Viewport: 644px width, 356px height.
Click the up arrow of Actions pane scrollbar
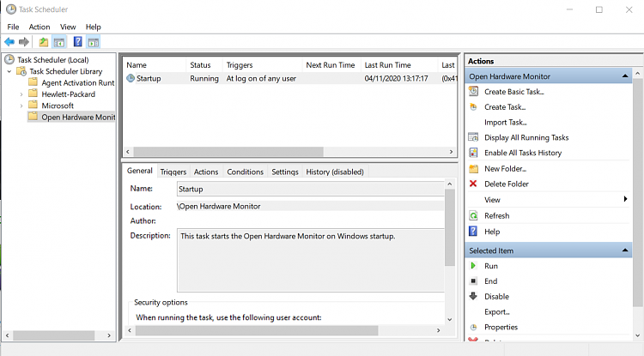637,74
